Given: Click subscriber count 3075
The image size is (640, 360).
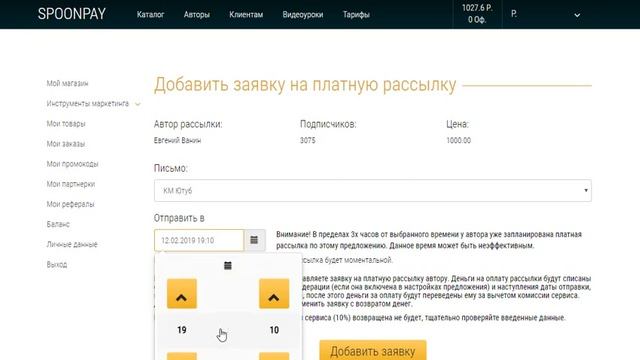Looking at the screenshot, I should pyautogui.click(x=308, y=140).
